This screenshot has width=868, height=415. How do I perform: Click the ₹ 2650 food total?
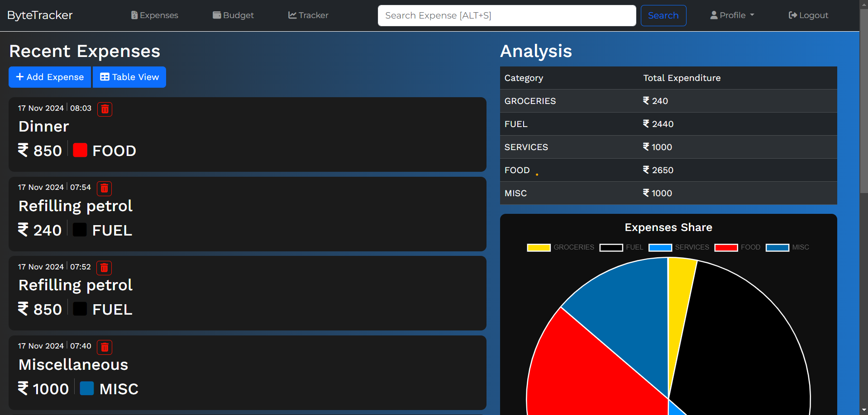pos(658,170)
